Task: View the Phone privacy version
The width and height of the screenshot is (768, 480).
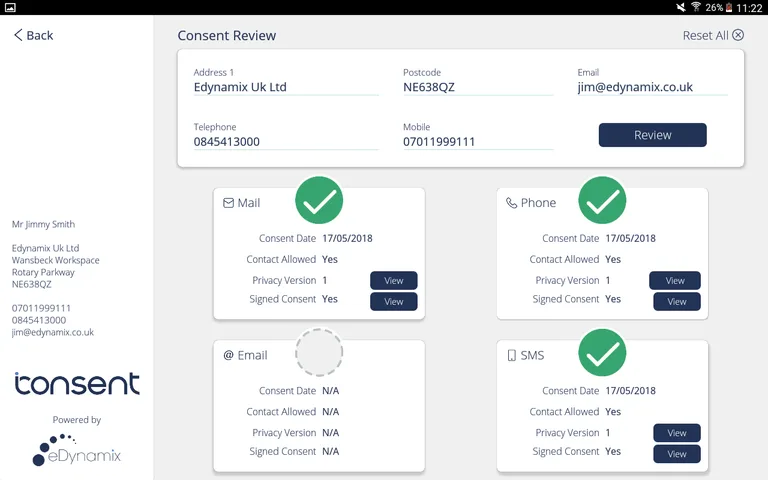Action: [x=675, y=281]
